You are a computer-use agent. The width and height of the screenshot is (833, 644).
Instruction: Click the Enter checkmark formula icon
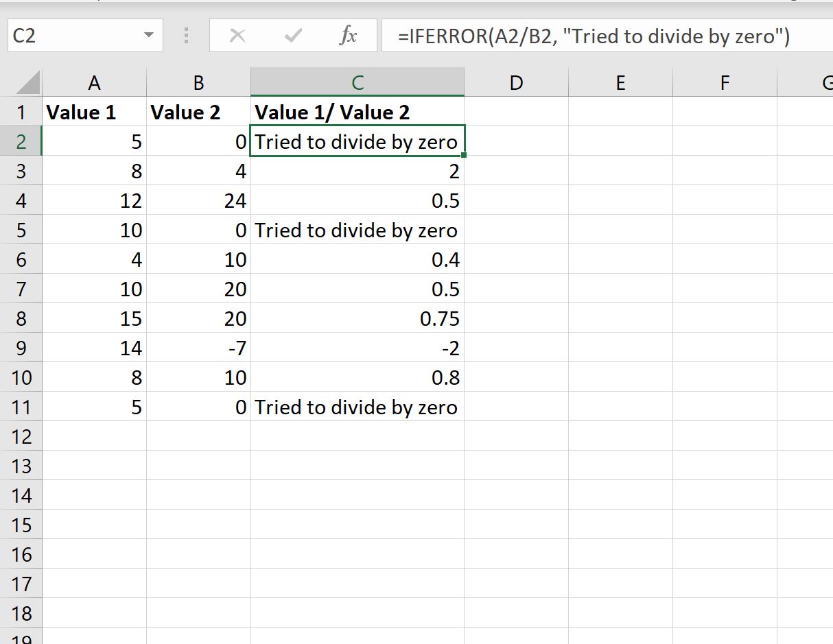click(x=293, y=36)
